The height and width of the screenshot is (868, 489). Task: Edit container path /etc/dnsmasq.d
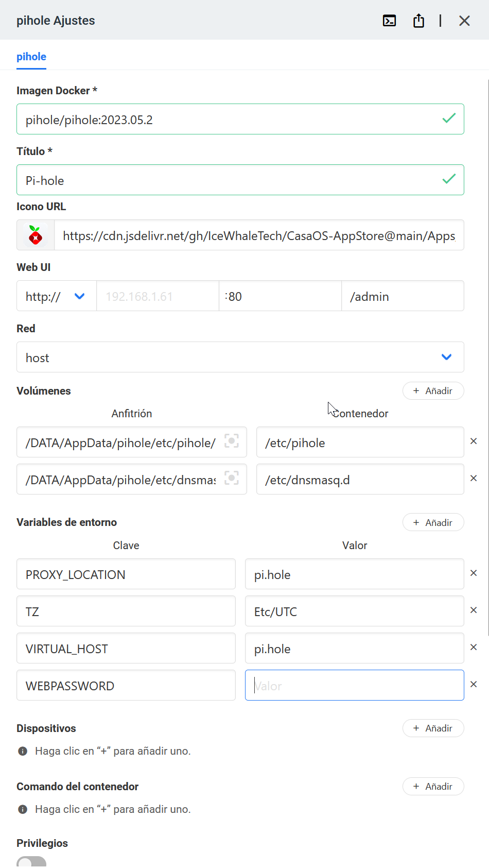coord(360,480)
